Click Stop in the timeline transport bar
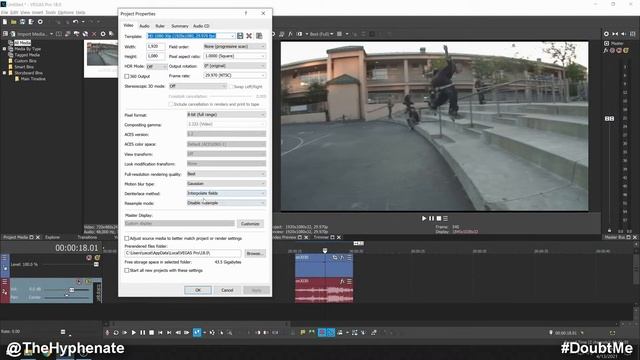Screen dimensions: 640x360 pyautogui.click(x=151, y=333)
